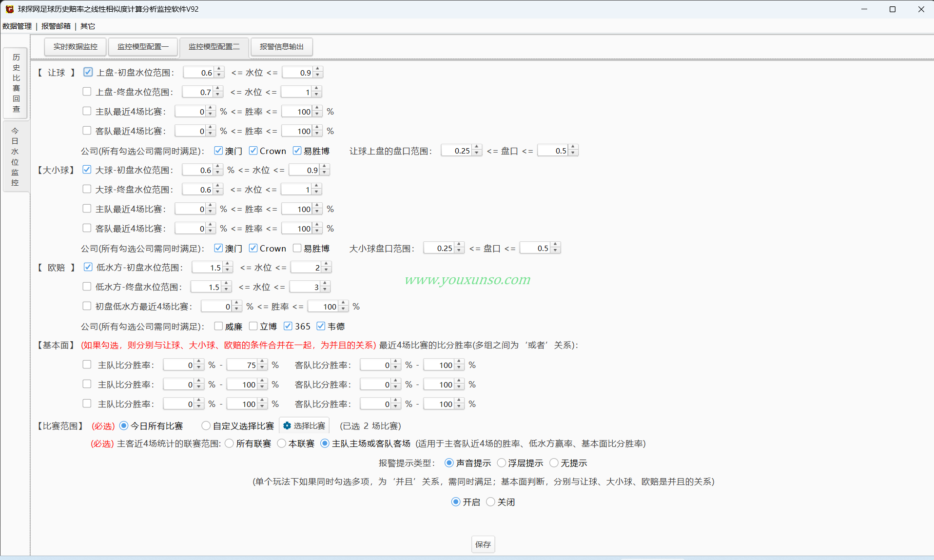Choose 所有联赛 radio option
The height and width of the screenshot is (560, 934).
click(229, 444)
